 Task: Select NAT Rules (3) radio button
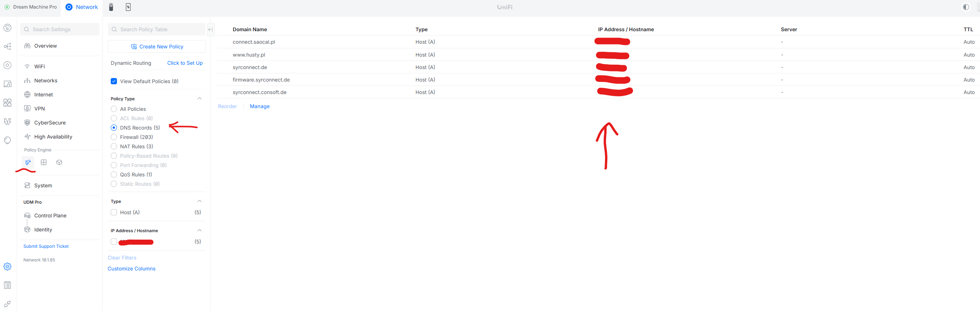pos(114,146)
